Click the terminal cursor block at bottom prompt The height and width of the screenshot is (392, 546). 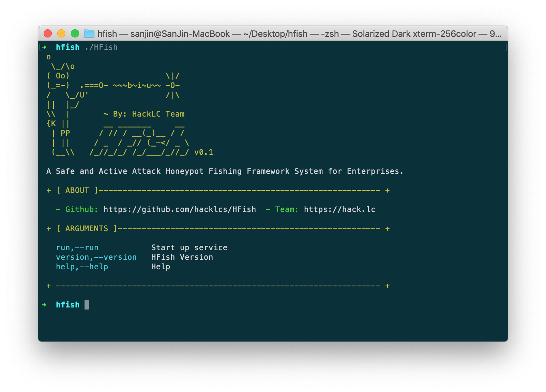pos(87,305)
